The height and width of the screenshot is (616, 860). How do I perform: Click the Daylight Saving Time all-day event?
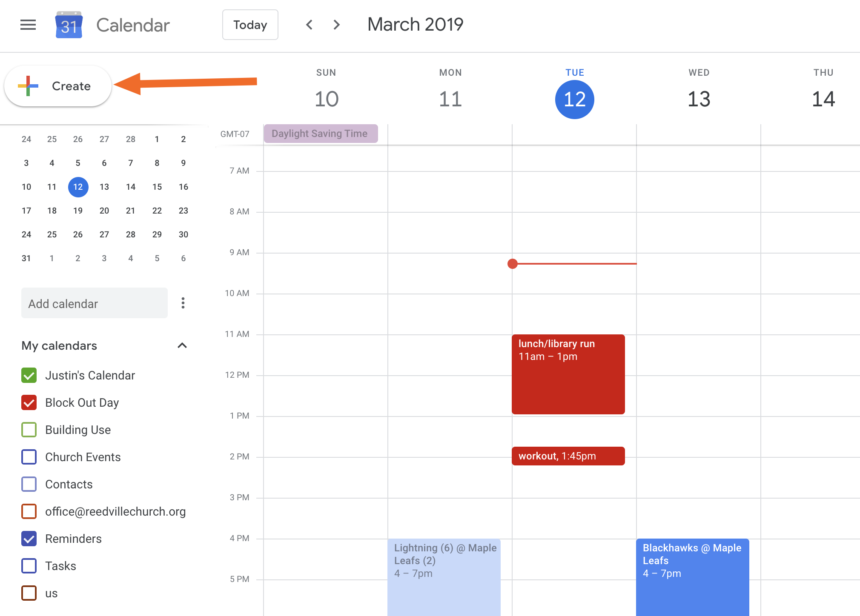coord(320,133)
